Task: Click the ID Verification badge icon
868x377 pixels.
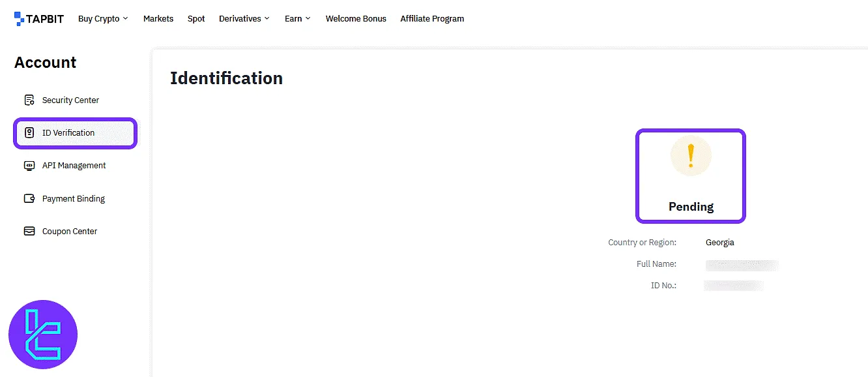Action: click(x=29, y=133)
